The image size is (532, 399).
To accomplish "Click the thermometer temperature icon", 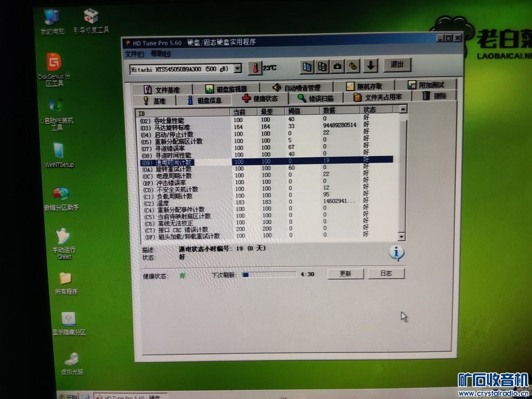I will [x=255, y=68].
